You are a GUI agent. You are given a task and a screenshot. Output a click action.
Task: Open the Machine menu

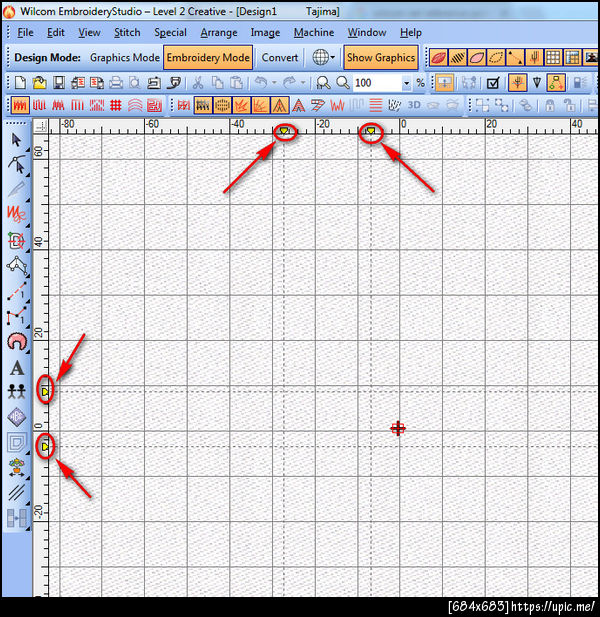pyautogui.click(x=314, y=33)
